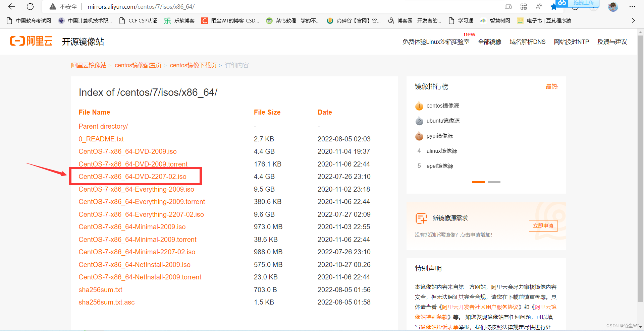Open centos镜像源 in ranking list
644x331 pixels.
click(x=443, y=106)
